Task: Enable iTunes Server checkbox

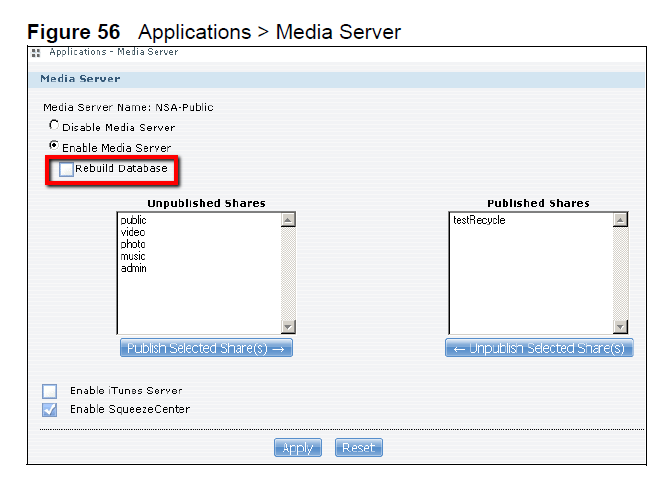Action: click(x=50, y=391)
